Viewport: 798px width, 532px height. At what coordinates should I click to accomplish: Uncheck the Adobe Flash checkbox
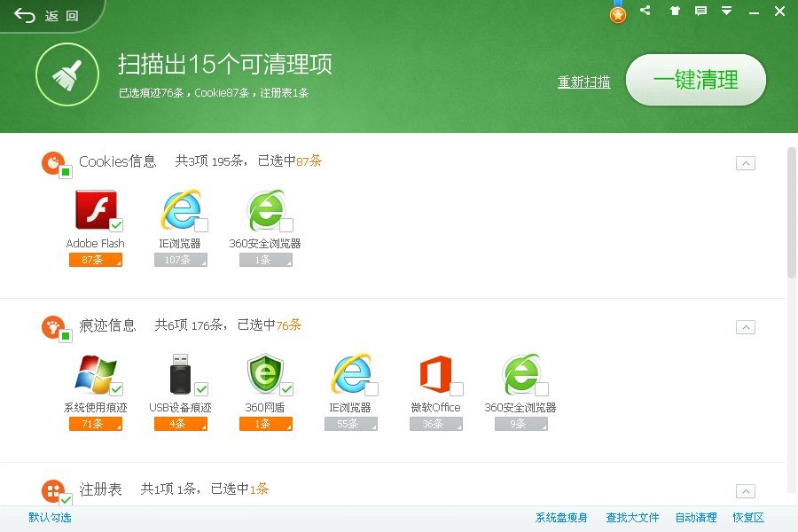pyautogui.click(x=116, y=225)
